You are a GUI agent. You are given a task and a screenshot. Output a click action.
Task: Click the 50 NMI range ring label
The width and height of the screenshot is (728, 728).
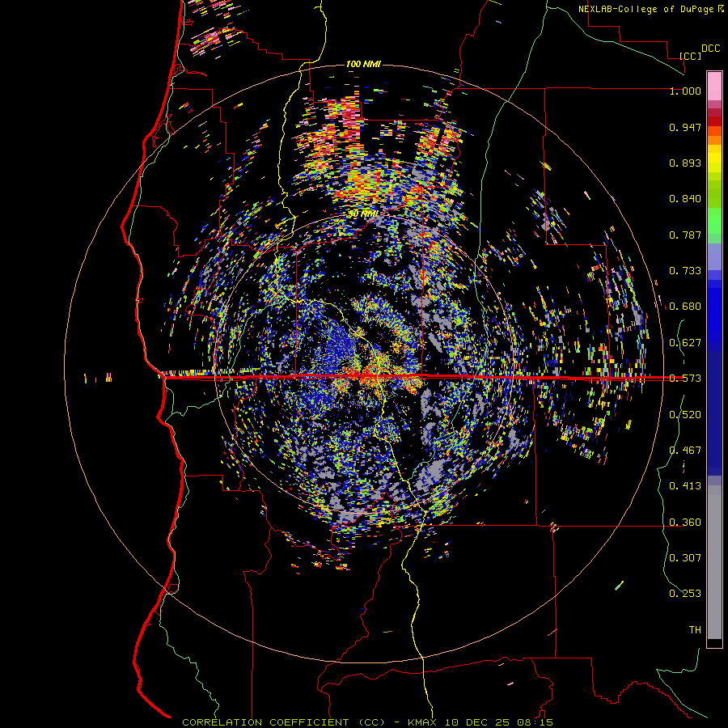[362, 214]
